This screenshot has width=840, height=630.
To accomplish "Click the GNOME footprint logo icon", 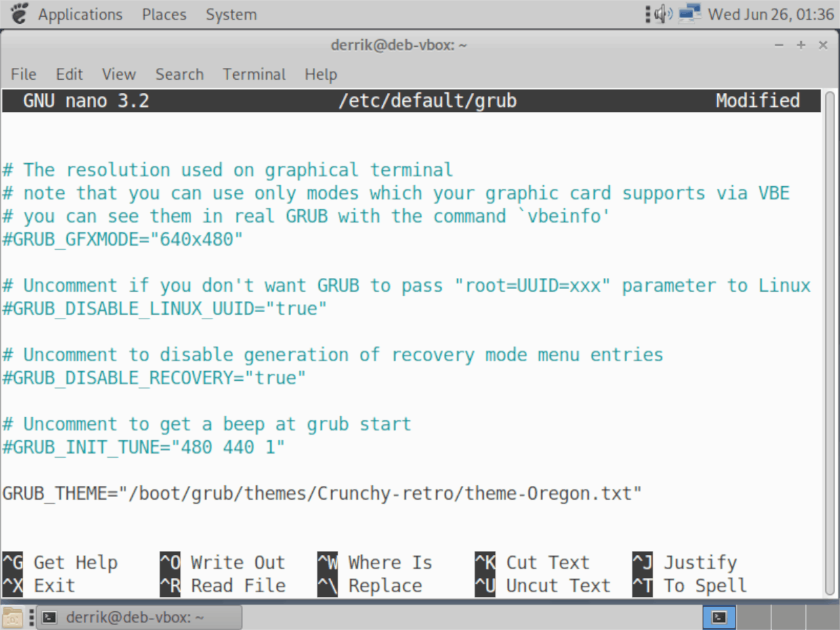I will 18,13.
